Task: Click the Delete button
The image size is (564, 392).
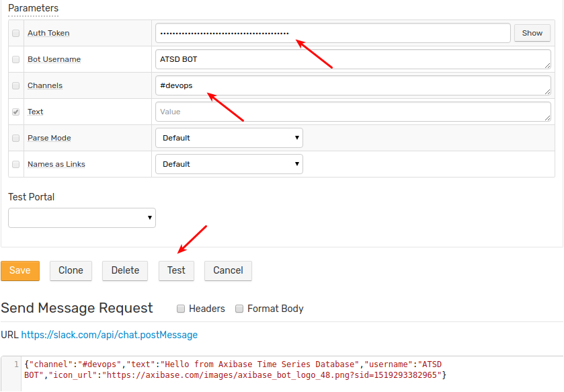Action: pos(125,270)
